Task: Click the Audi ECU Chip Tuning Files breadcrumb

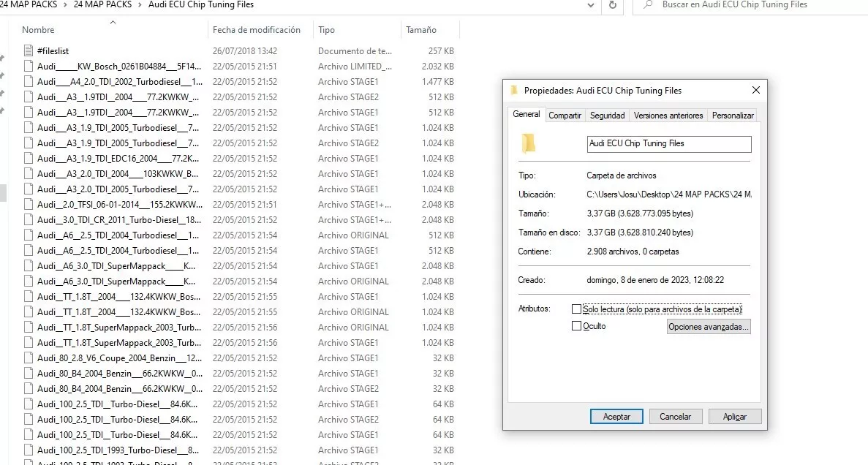Action: coord(201,4)
